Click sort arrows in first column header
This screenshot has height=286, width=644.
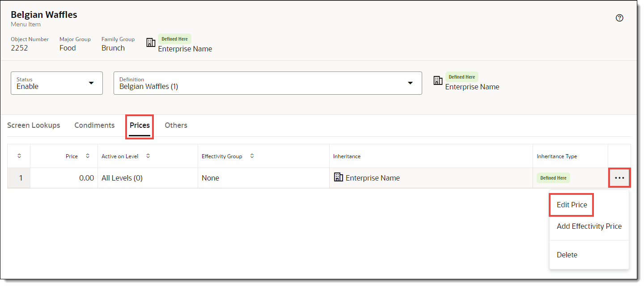click(19, 156)
